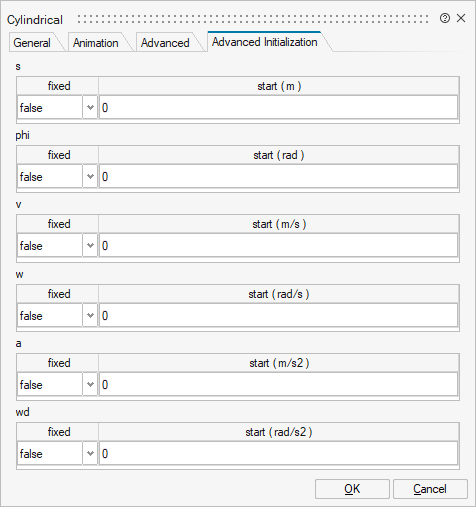Expand the wd fixed dropdown arrow
The image size is (476, 507).
pyautogui.click(x=90, y=453)
